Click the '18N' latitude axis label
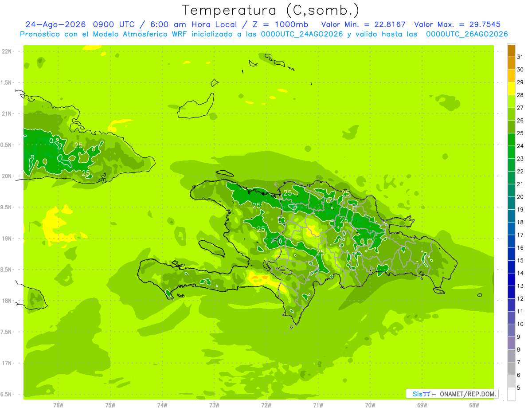The image size is (532, 411). coord(8,301)
